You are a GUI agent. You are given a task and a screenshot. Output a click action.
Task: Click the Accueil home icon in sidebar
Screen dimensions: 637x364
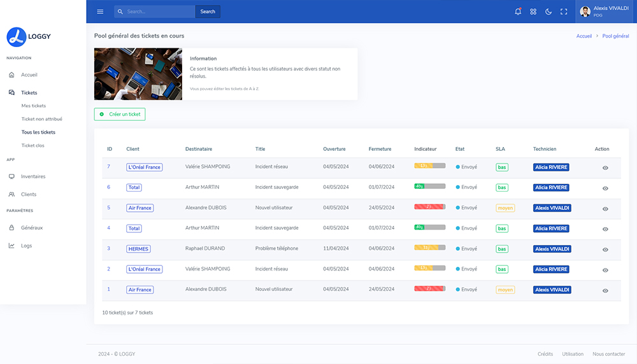pos(11,74)
